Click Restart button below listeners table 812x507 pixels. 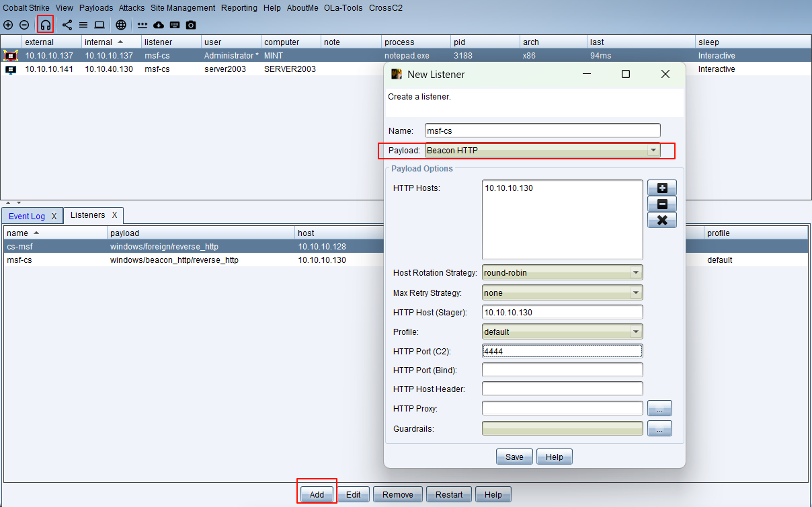tap(449, 495)
